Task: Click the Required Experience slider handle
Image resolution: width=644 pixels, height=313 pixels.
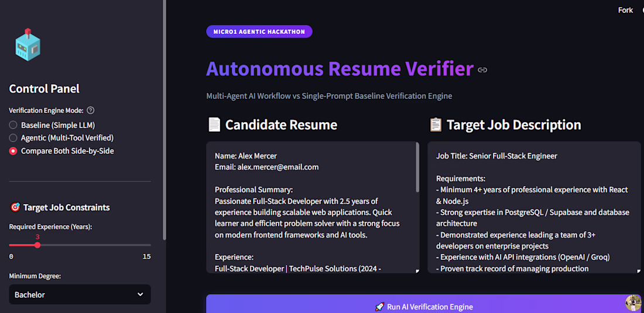Action: pyautogui.click(x=37, y=245)
